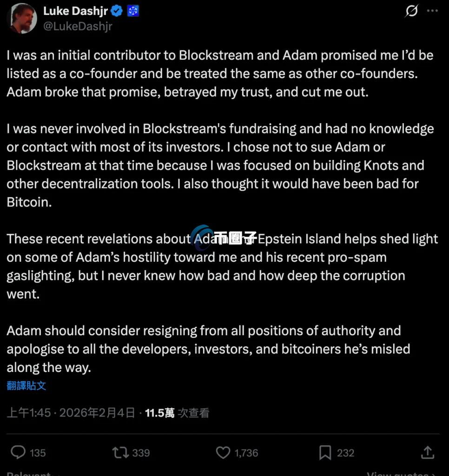This screenshot has height=476, width=449.
Task: Click the blue verified checkmark badge
Action: tap(117, 11)
